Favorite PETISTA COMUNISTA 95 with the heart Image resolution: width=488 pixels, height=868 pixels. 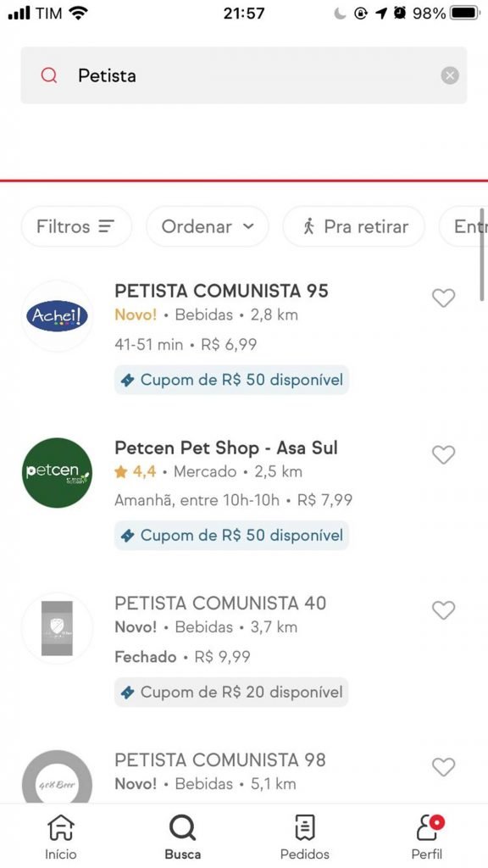pyautogui.click(x=443, y=298)
